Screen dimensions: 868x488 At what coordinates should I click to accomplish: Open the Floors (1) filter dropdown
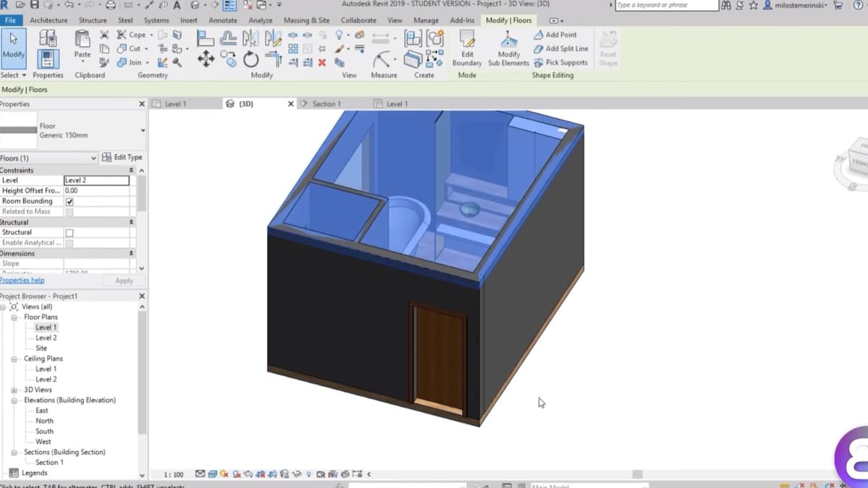(93, 158)
